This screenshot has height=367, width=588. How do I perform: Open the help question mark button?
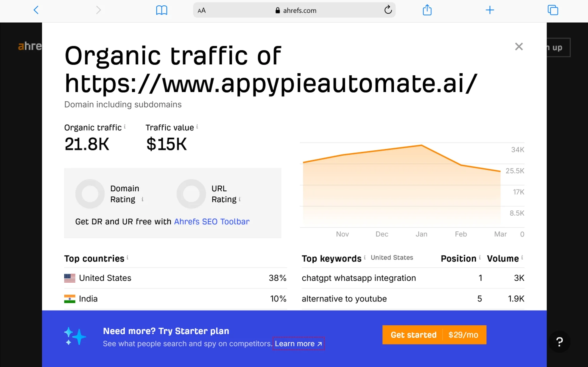(x=559, y=342)
